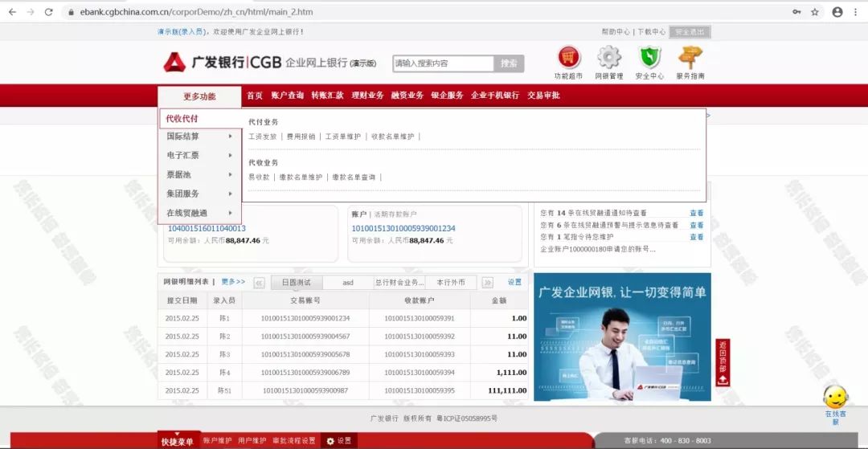
Task: Focus the 请输入搜索内容 search field
Action: coord(443,63)
